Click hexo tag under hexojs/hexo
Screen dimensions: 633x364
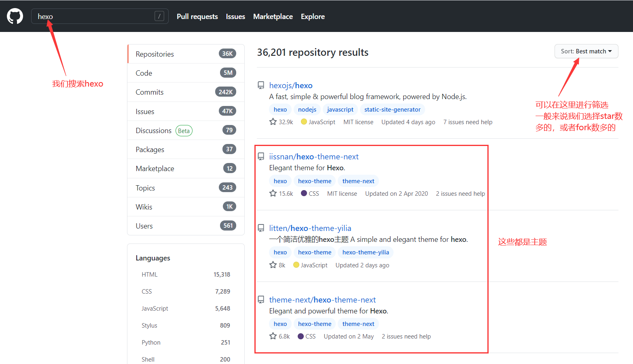280,110
